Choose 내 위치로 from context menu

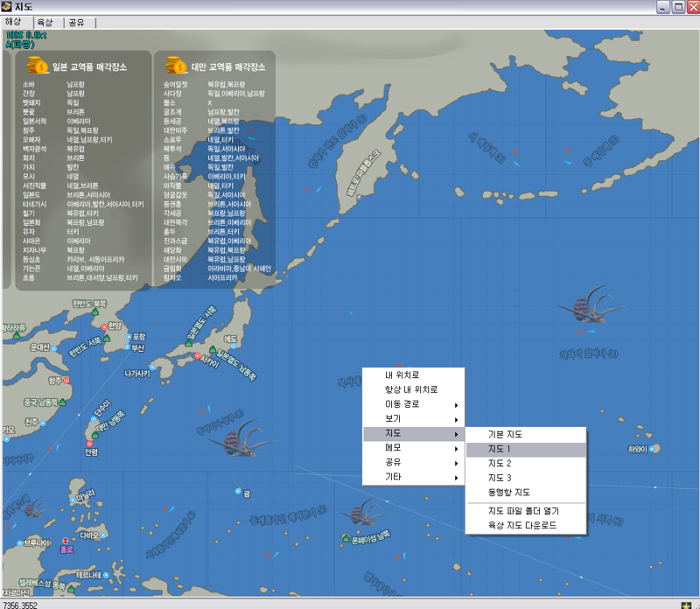coord(413,375)
